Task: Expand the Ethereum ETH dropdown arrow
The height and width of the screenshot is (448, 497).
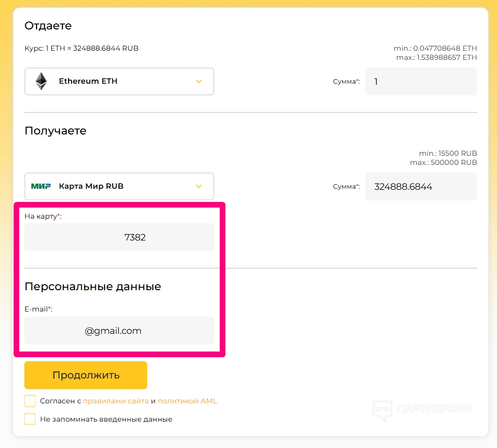Action: (x=199, y=81)
